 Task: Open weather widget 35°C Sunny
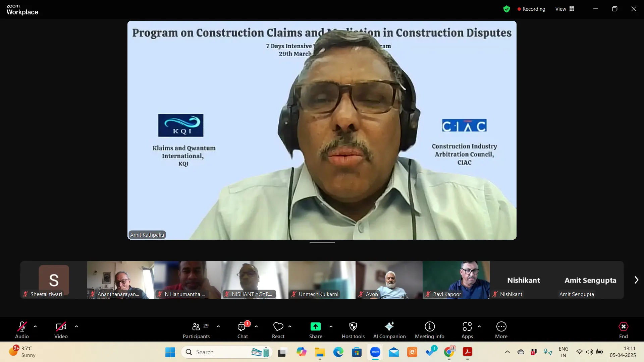[22, 352]
